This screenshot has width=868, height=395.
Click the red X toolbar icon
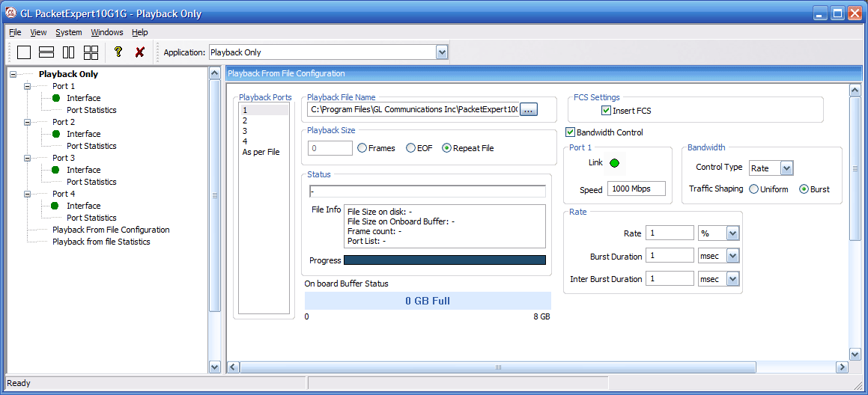[x=140, y=52]
